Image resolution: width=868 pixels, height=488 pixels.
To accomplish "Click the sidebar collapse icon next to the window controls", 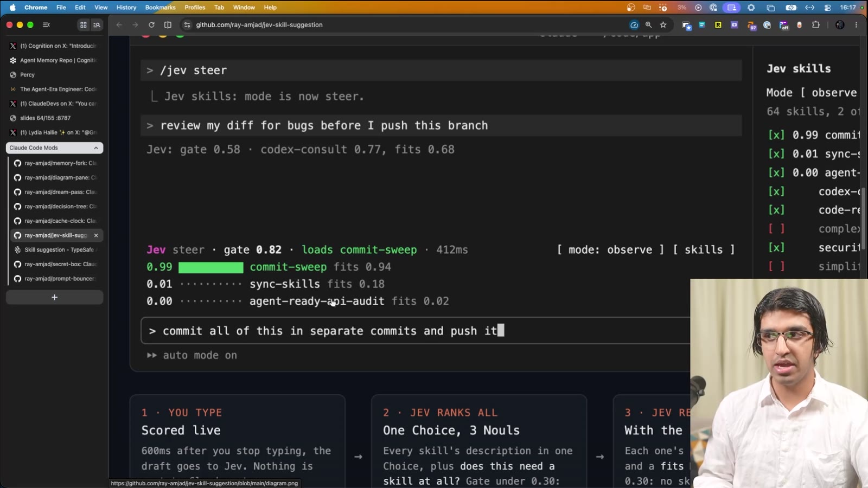I will pyautogui.click(x=46, y=25).
